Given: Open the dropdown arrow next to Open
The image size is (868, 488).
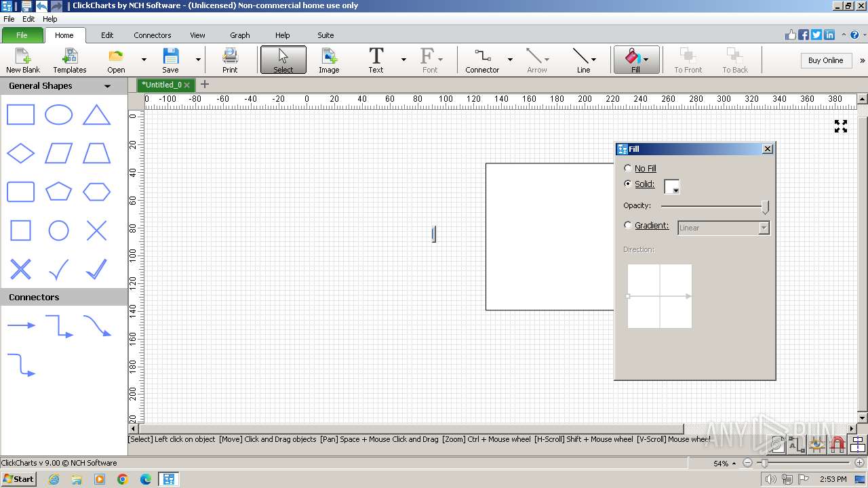Looking at the screenshot, I should click(144, 60).
